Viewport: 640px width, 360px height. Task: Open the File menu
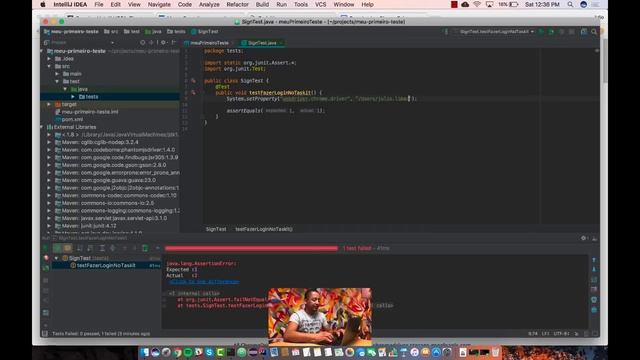pyautogui.click(x=99, y=4)
